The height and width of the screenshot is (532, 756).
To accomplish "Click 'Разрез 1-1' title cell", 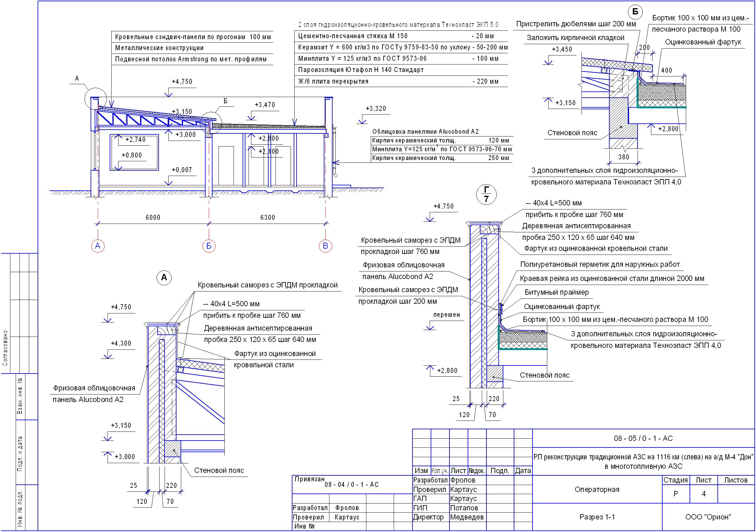I will click(597, 517).
